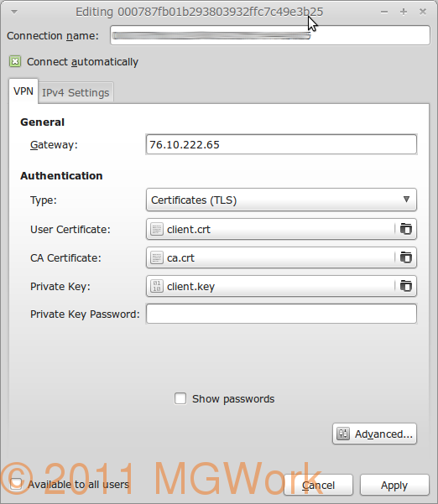Select the VPN tab
Screen dimensions: 438x504
23,91
